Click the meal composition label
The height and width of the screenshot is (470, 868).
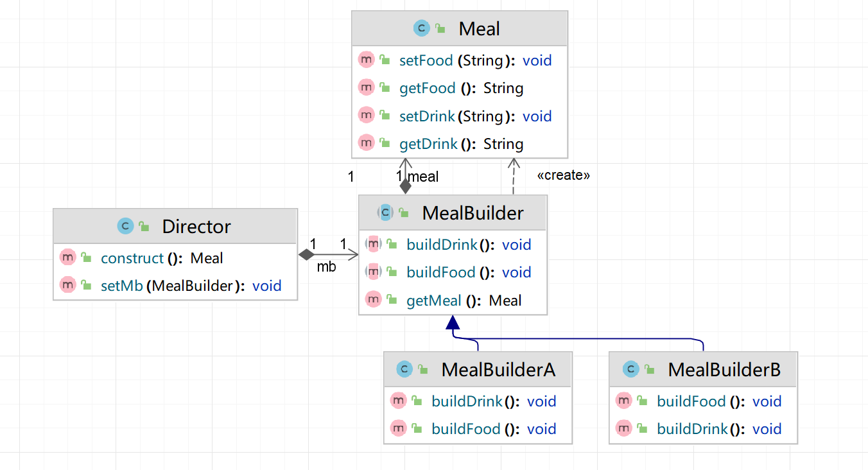point(424,177)
